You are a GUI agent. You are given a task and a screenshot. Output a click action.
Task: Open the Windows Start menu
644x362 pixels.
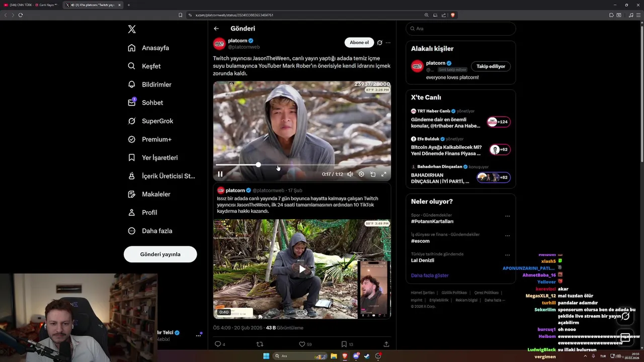(x=266, y=356)
